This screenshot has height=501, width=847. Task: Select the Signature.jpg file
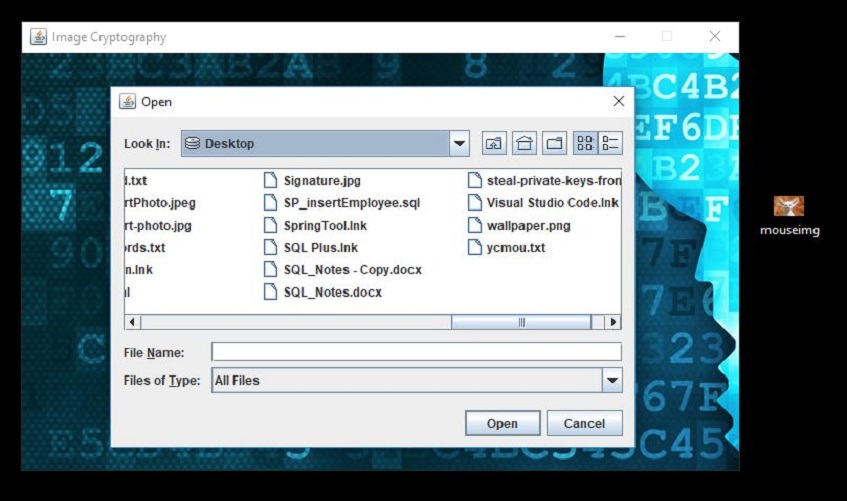312,181
